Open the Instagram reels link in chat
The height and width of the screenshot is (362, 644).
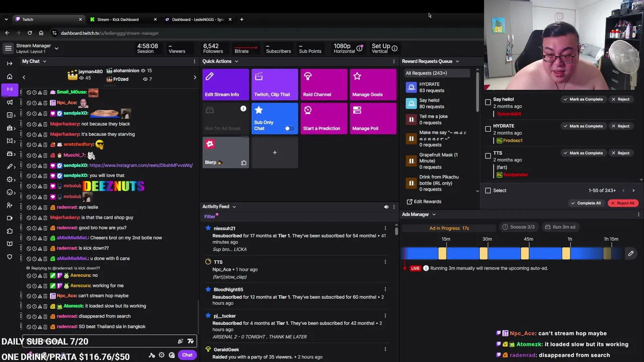click(x=141, y=165)
